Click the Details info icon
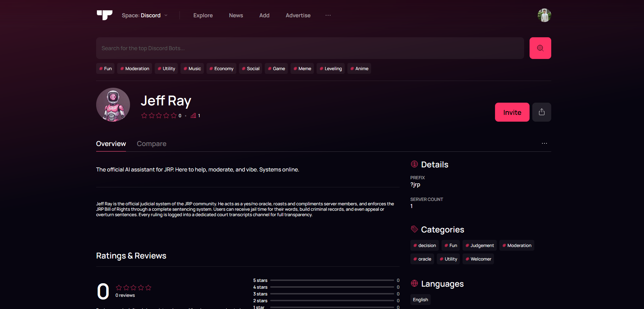 click(x=414, y=164)
